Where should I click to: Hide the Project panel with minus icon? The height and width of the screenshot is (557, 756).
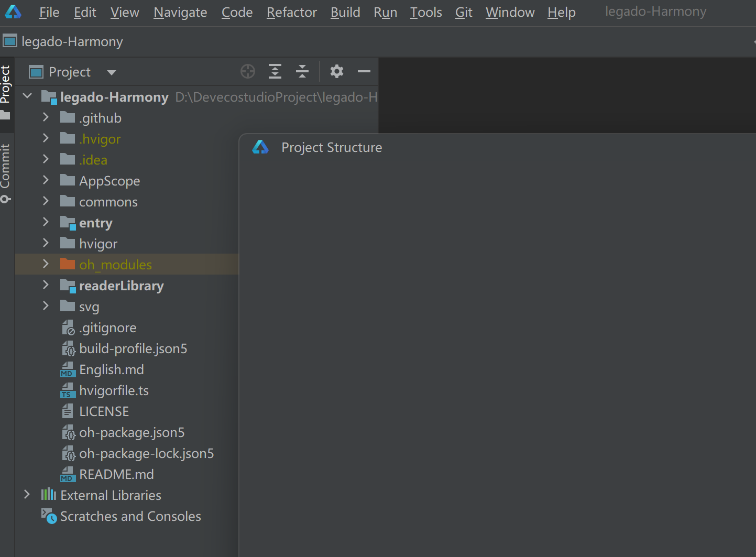(x=364, y=71)
